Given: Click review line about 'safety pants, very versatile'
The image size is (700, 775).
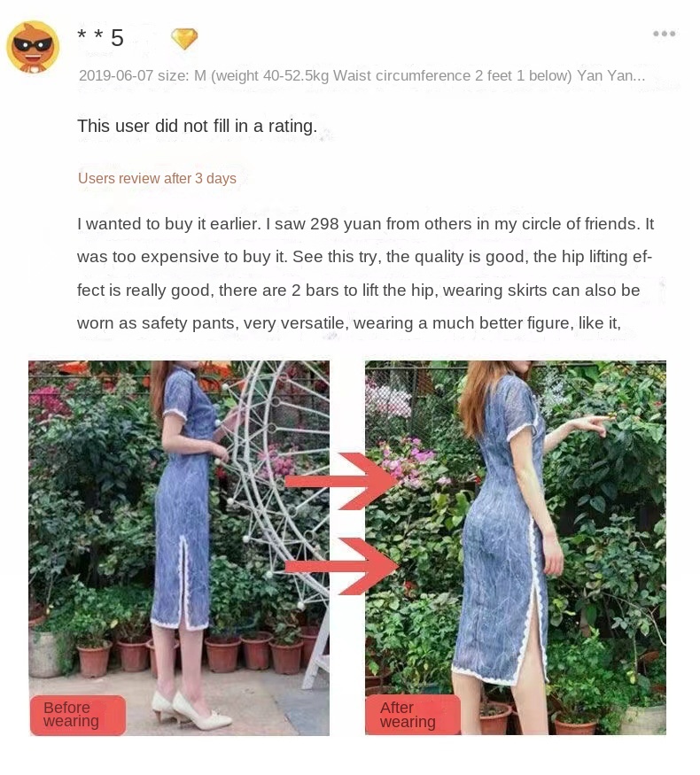Looking at the screenshot, I should (x=349, y=323).
